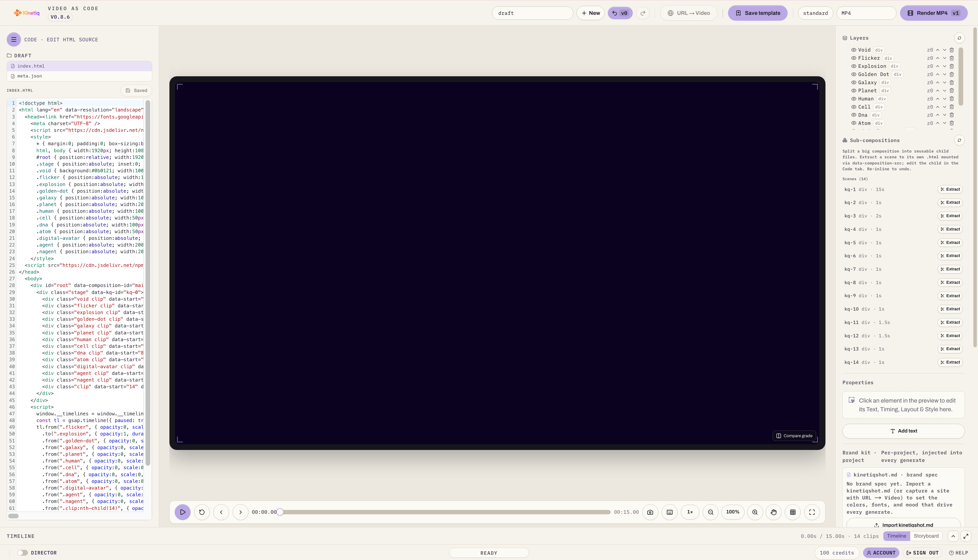The image size is (978, 560).
Task: Activate the hand pan tool
Action: pyautogui.click(x=774, y=512)
